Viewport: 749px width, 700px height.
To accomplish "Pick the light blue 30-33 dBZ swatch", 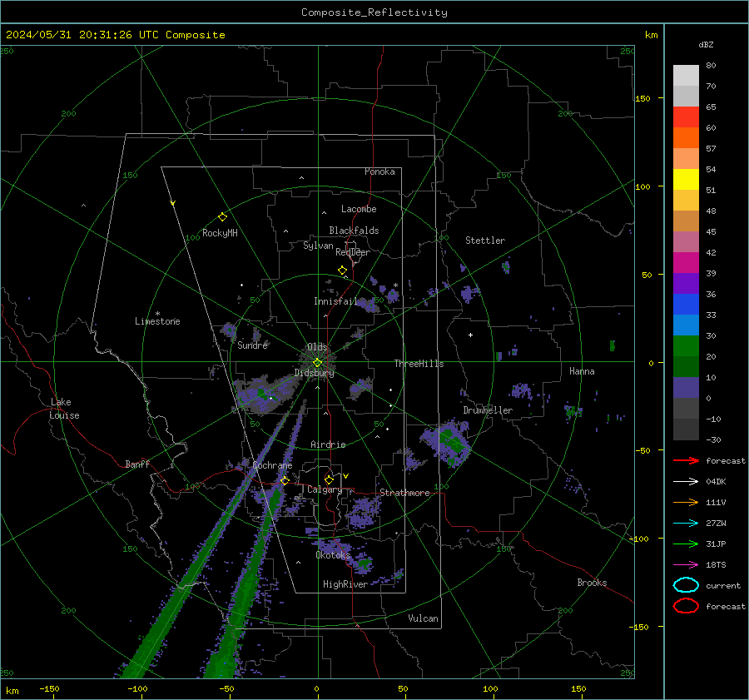I will click(686, 325).
